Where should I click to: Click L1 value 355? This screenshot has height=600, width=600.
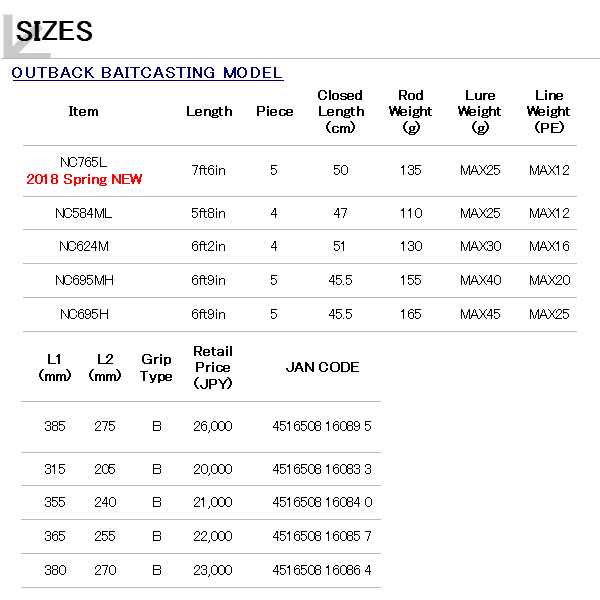pos(55,502)
